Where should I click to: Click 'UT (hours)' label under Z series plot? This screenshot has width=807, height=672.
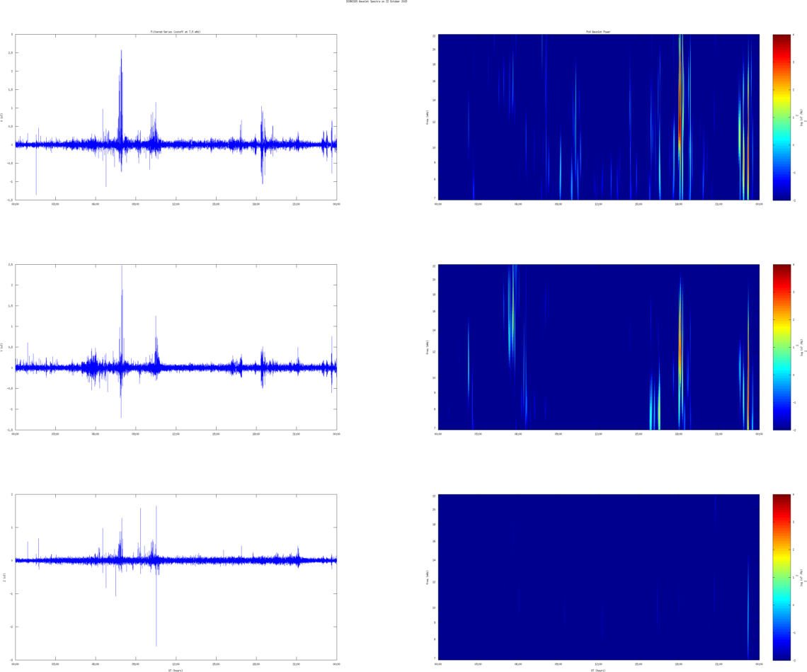176,670
